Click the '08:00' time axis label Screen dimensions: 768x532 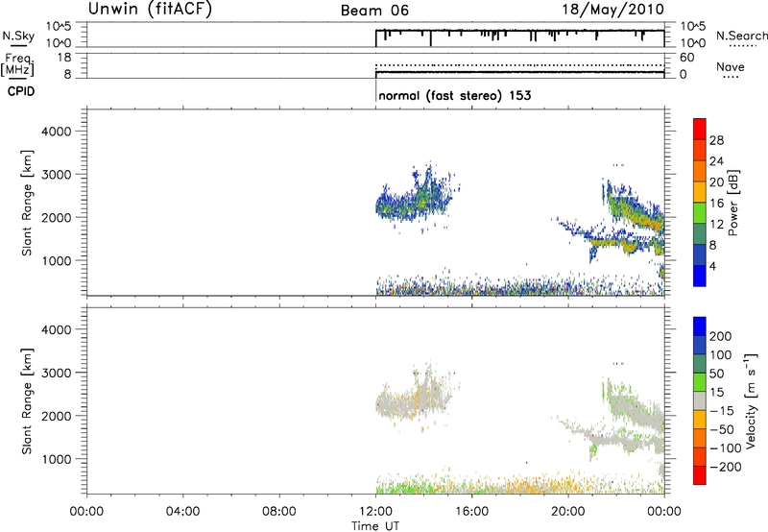[x=279, y=512]
